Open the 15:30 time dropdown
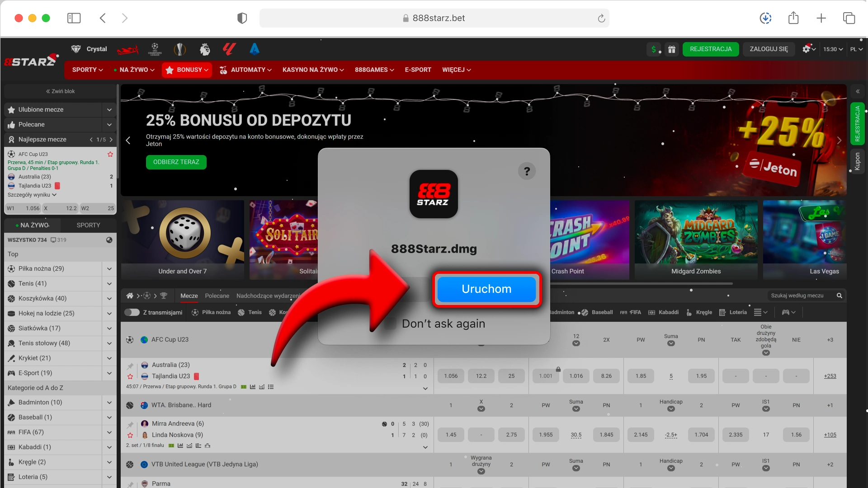 pos(833,49)
